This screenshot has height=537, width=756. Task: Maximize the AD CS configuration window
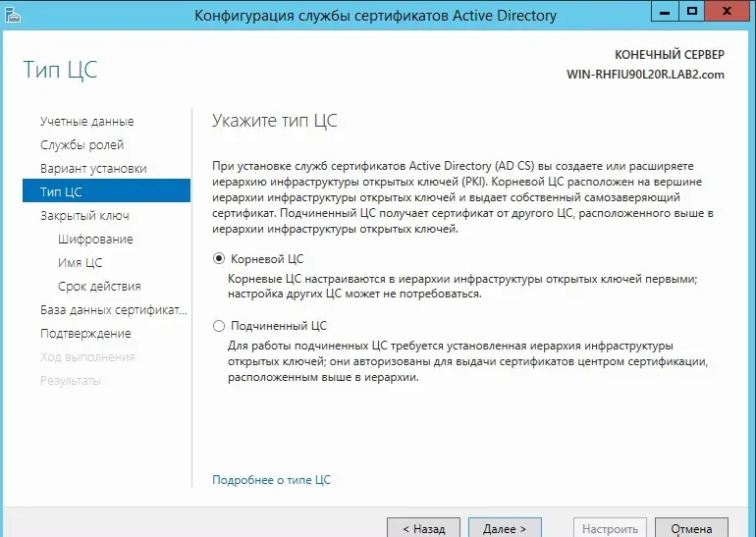(692, 12)
